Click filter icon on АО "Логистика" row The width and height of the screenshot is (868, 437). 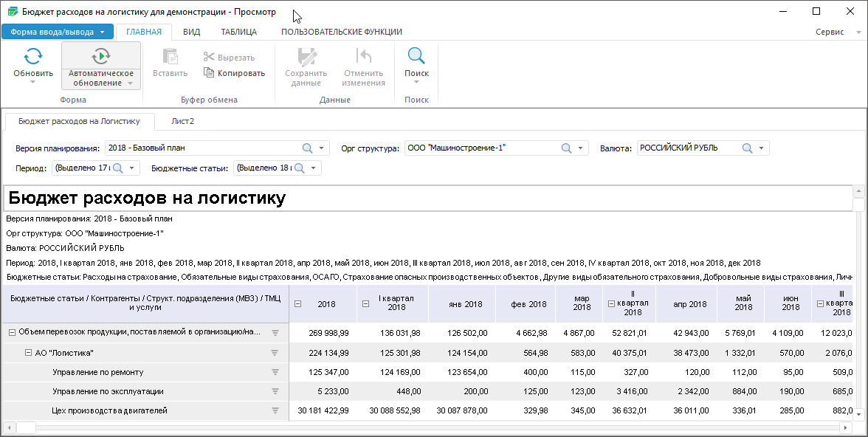(275, 353)
